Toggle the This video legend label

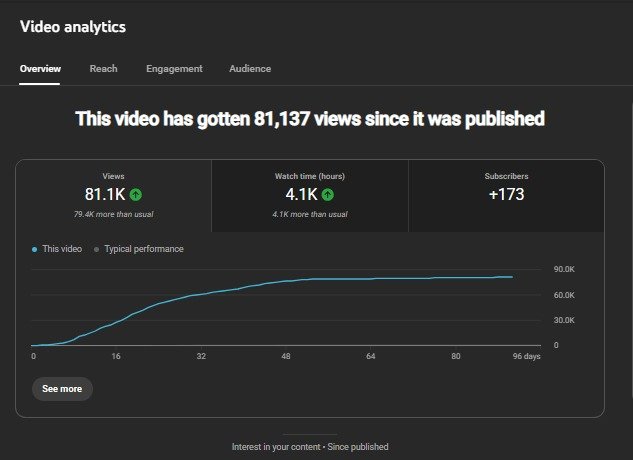click(62, 249)
